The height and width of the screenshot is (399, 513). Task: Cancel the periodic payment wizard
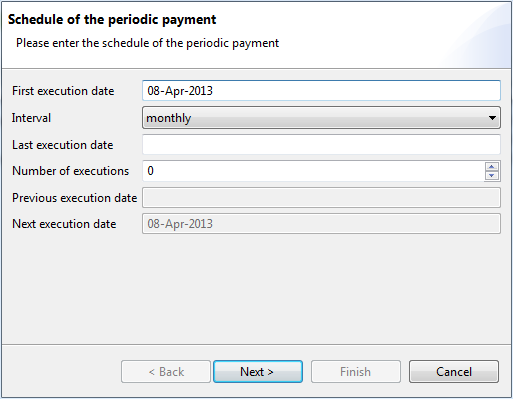pyautogui.click(x=454, y=371)
